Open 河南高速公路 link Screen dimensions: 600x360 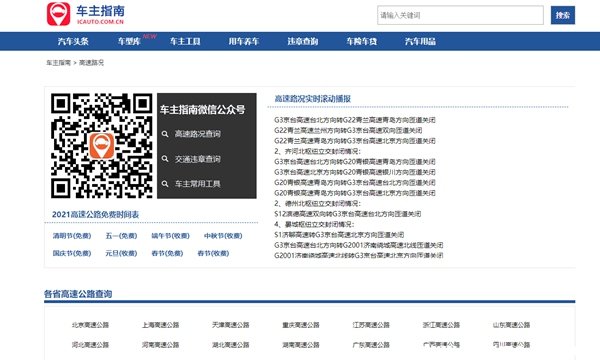pyautogui.click(x=160, y=345)
